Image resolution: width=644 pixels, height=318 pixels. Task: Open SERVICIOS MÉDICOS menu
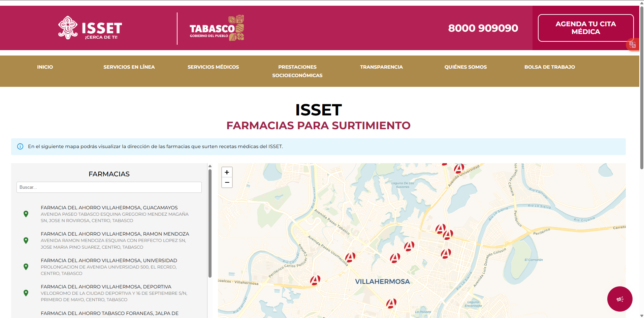point(213,67)
